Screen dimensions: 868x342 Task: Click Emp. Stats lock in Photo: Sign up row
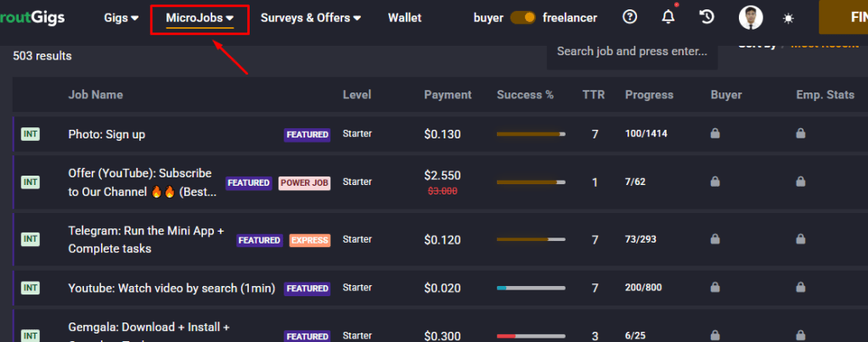(x=800, y=133)
